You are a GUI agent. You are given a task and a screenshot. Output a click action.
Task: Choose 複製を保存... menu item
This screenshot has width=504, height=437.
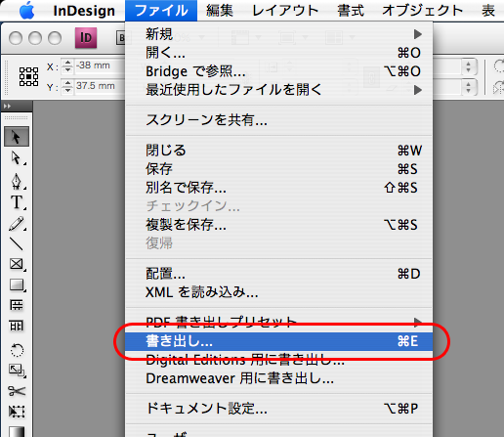[279, 225]
